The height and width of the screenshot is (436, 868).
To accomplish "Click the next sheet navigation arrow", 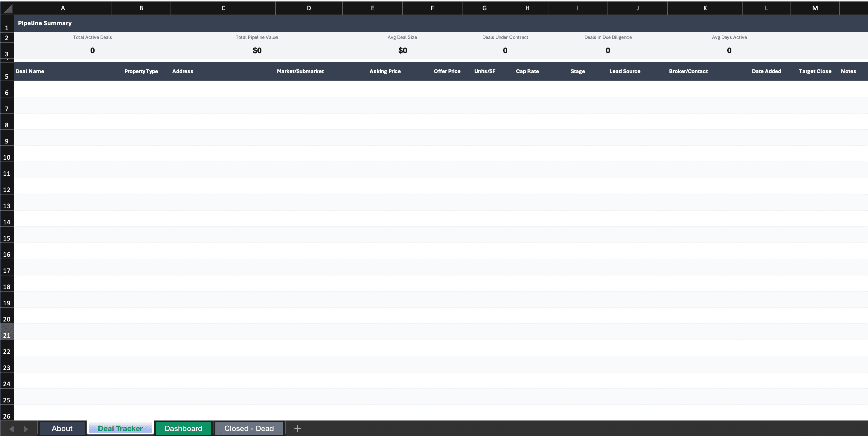I will (x=26, y=428).
